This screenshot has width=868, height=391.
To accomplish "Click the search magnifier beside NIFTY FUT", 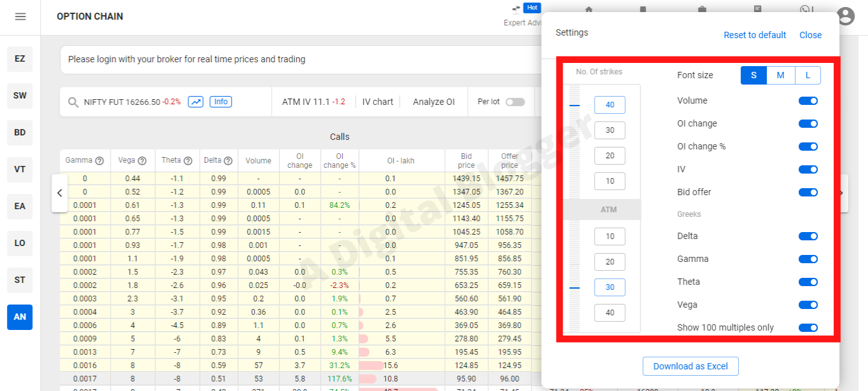I will click(74, 102).
